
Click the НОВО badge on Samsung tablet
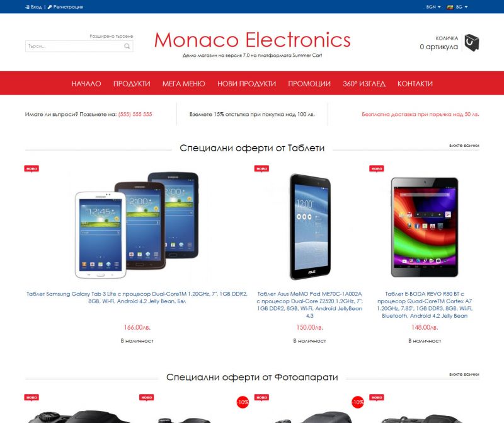coord(31,169)
